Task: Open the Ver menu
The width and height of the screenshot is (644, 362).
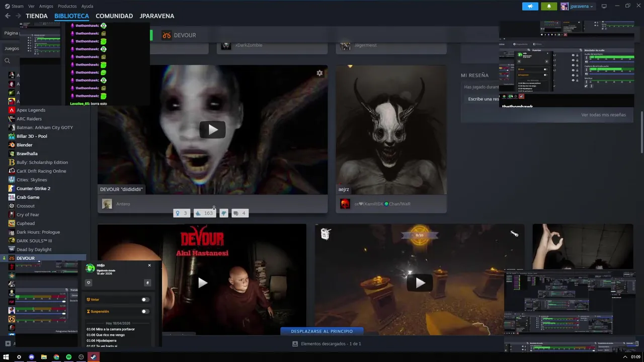Action: pos(31,6)
